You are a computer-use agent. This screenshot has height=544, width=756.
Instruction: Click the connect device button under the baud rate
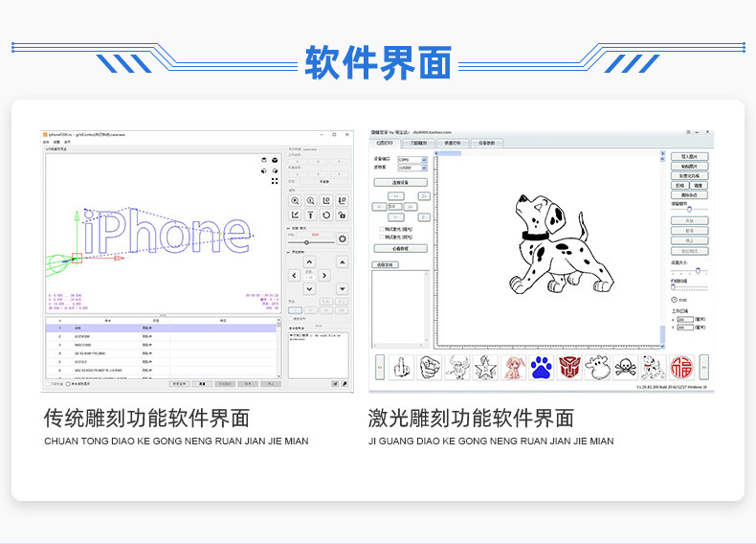(x=401, y=183)
